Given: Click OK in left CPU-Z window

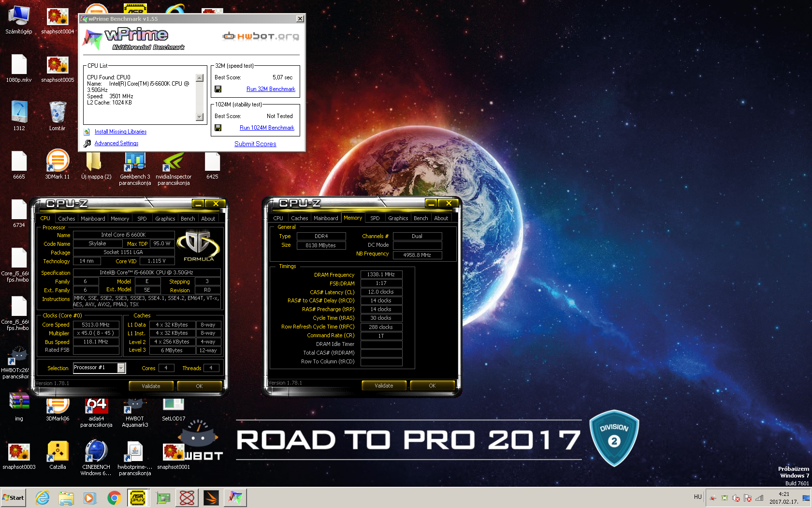Looking at the screenshot, I should coord(199,386).
